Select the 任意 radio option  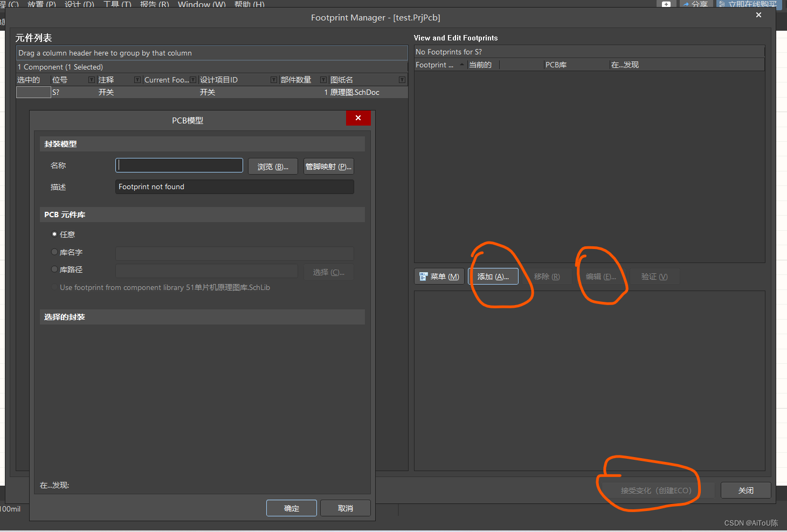click(x=54, y=234)
